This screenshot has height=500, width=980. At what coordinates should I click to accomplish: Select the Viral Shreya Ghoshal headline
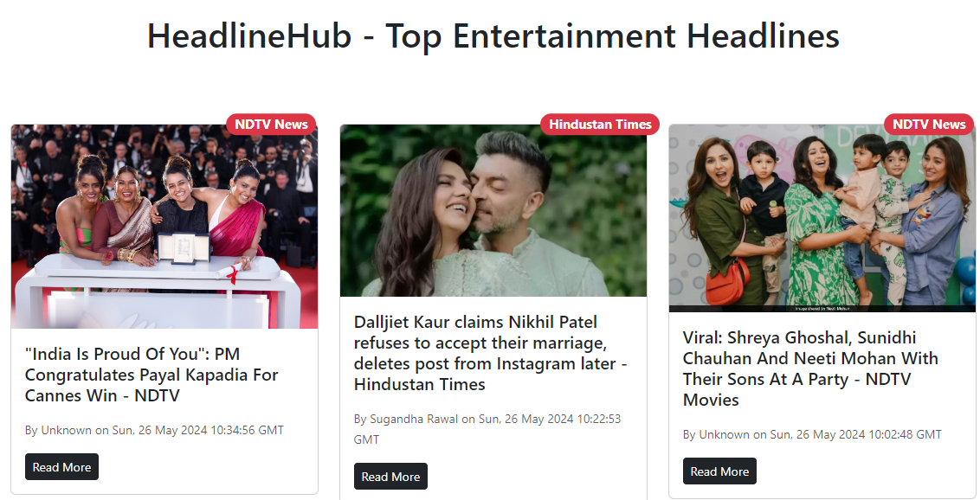(x=810, y=369)
